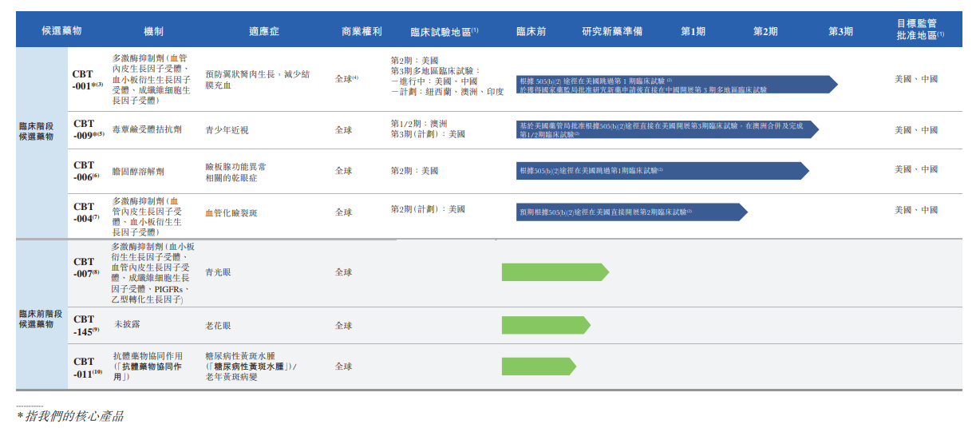Click the 第1/2期:澳洲 trial region text

click(419, 124)
